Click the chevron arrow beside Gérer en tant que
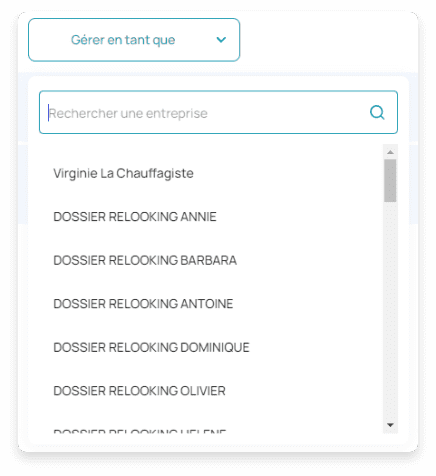 tap(221, 40)
